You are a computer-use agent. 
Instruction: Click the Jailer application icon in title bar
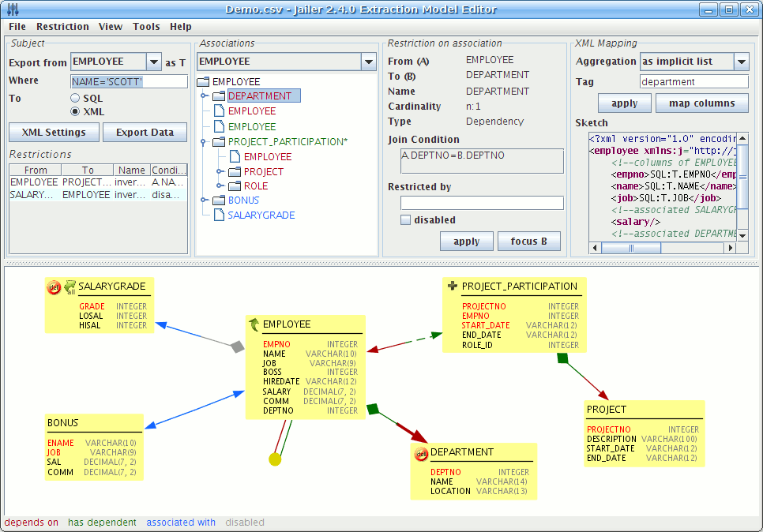tap(13, 9)
